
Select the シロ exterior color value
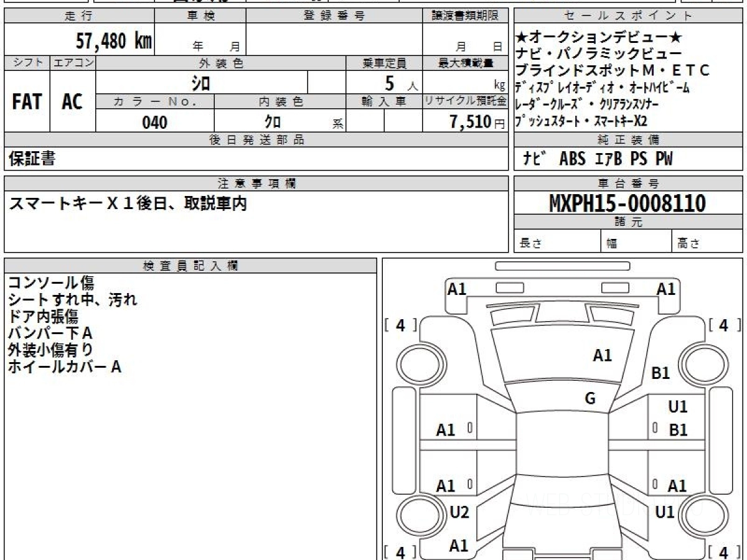[x=200, y=82]
